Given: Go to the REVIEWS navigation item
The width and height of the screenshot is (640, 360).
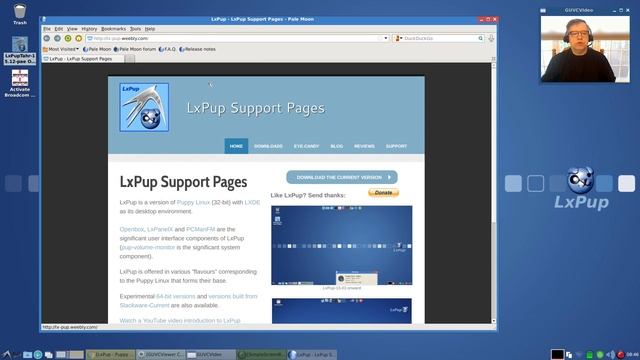Looking at the screenshot, I should (x=364, y=146).
